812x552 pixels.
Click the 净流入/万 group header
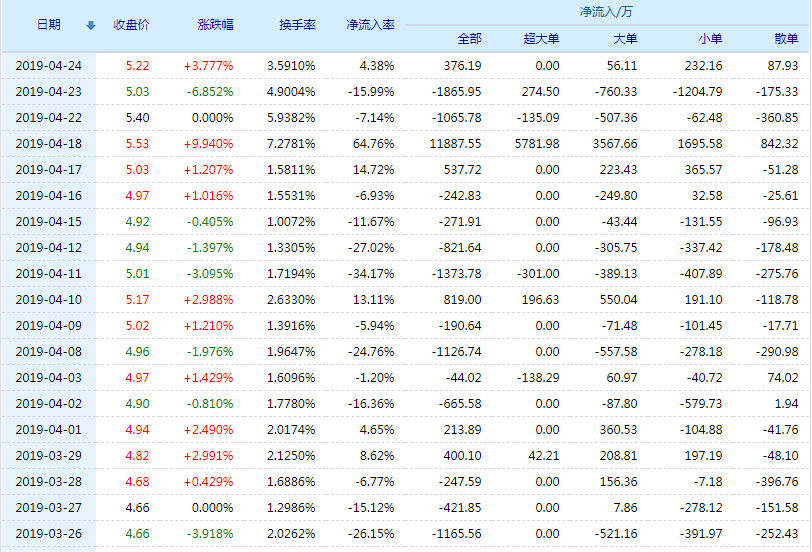(605, 11)
